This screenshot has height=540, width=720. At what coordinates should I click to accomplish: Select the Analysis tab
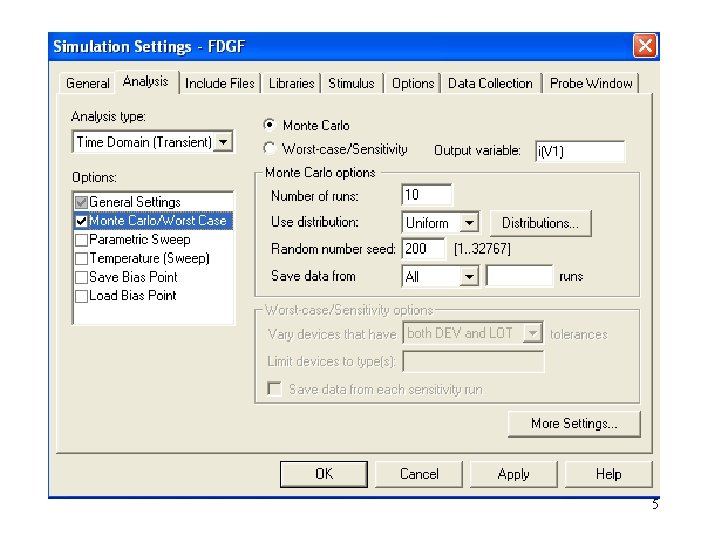pos(146,82)
